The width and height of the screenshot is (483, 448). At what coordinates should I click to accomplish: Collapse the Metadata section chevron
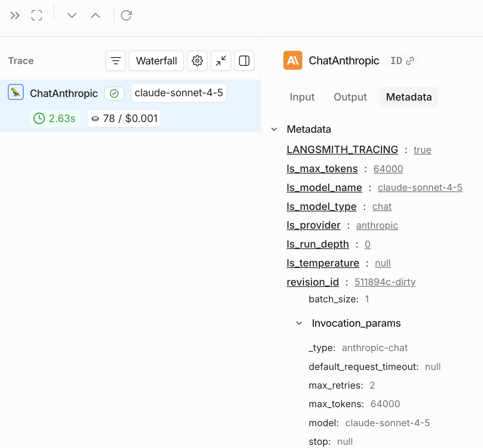(x=274, y=129)
